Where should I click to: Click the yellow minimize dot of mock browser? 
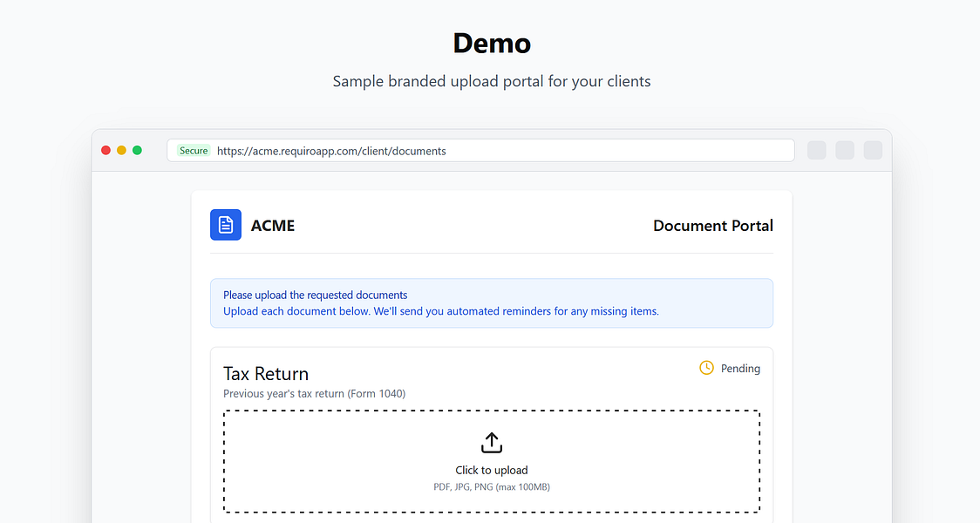122,151
